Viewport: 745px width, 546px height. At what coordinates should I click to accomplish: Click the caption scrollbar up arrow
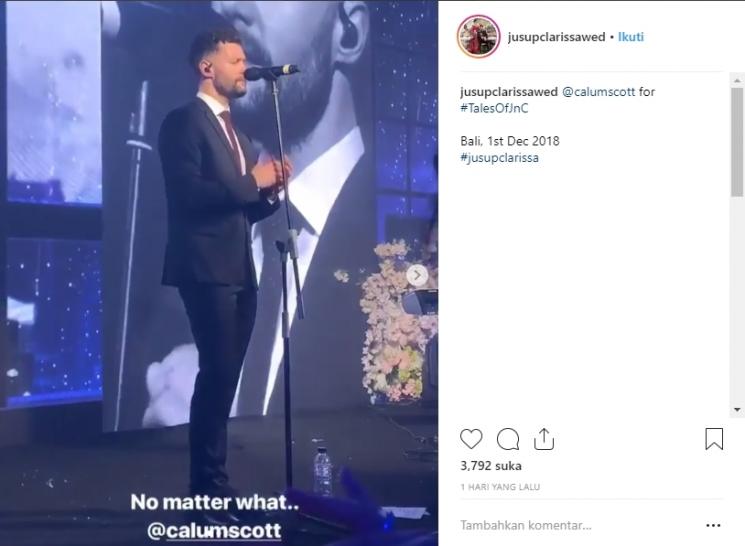pos(738,79)
